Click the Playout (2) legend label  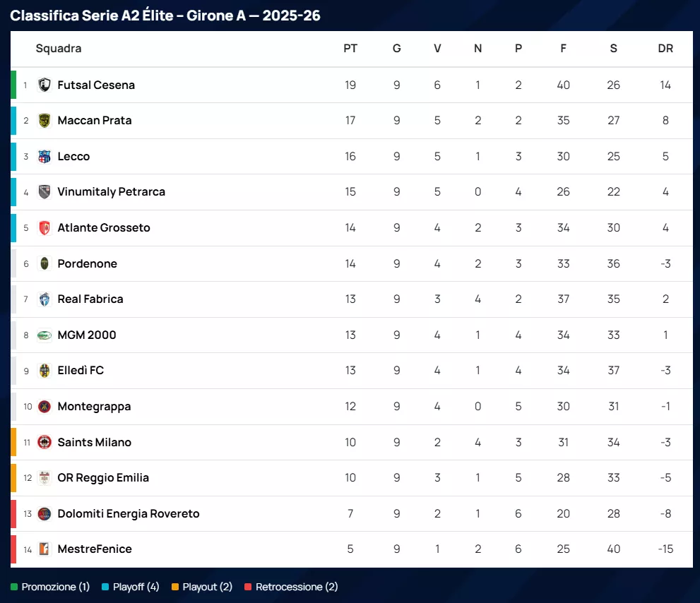[x=207, y=587]
